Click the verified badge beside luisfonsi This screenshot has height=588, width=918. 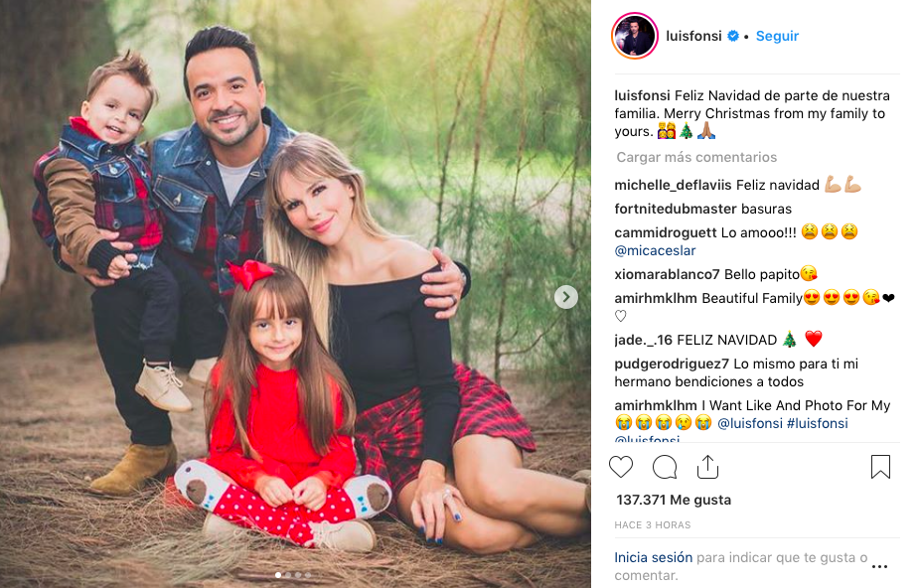tap(733, 36)
